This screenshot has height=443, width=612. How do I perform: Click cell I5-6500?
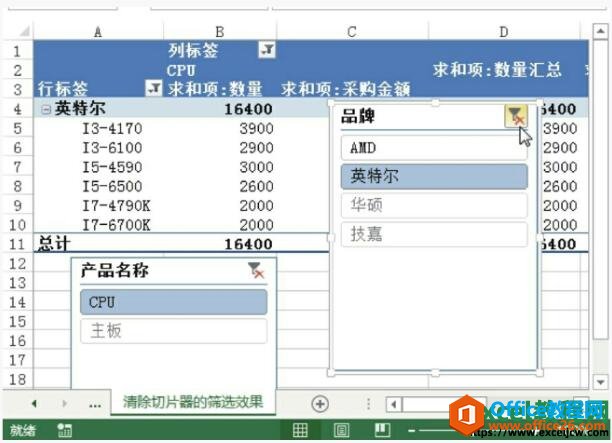[112, 186]
